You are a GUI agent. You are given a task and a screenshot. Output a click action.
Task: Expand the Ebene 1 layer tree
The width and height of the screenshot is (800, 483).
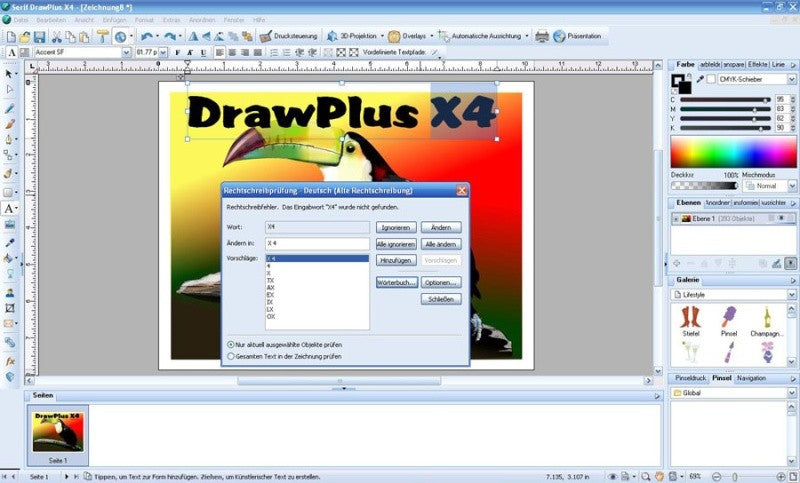point(676,219)
